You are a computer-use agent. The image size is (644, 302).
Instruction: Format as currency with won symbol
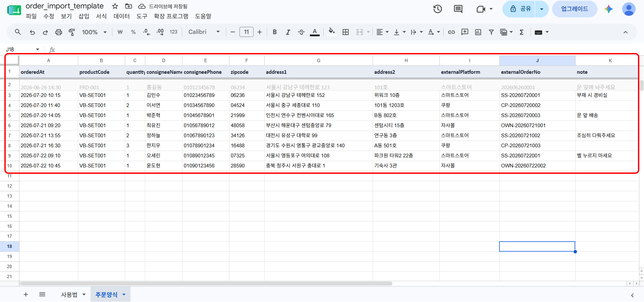pos(120,32)
